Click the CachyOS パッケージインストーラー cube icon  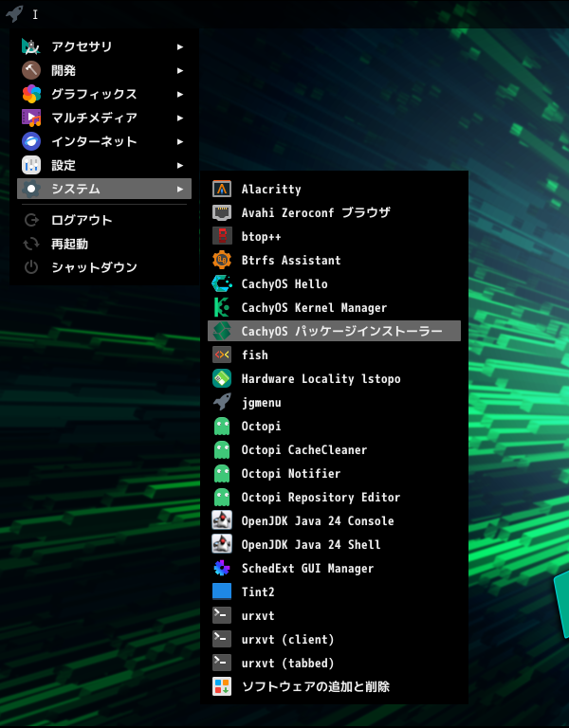(222, 331)
